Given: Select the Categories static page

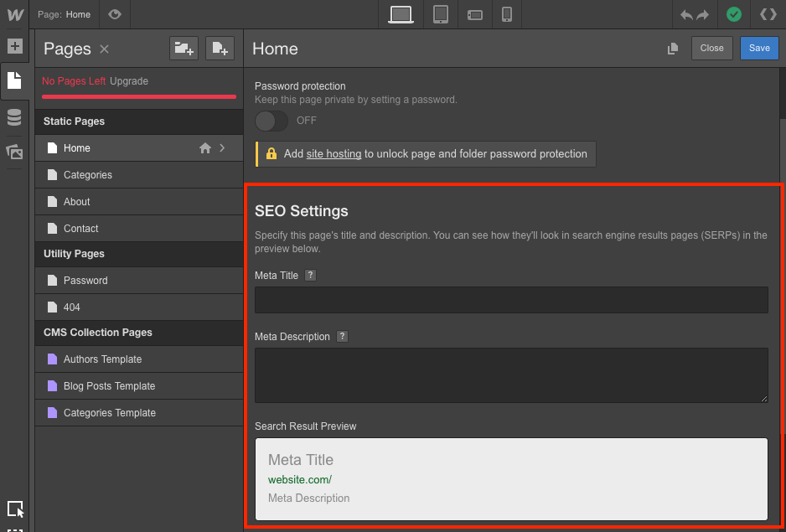Looking at the screenshot, I should tap(88, 175).
